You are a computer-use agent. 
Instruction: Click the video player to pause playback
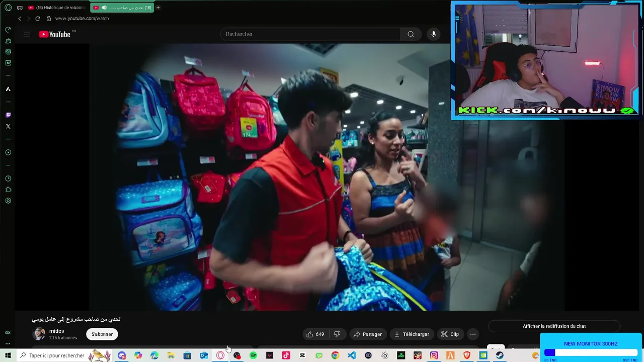pyautogui.click(x=270, y=177)
